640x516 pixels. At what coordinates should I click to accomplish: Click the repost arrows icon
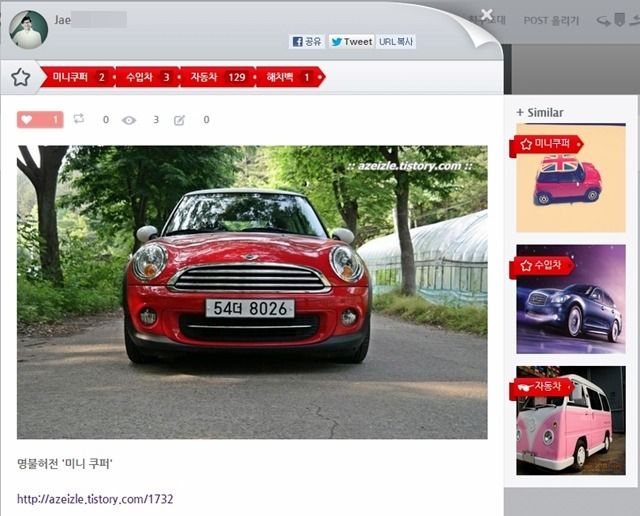[78, 119]
